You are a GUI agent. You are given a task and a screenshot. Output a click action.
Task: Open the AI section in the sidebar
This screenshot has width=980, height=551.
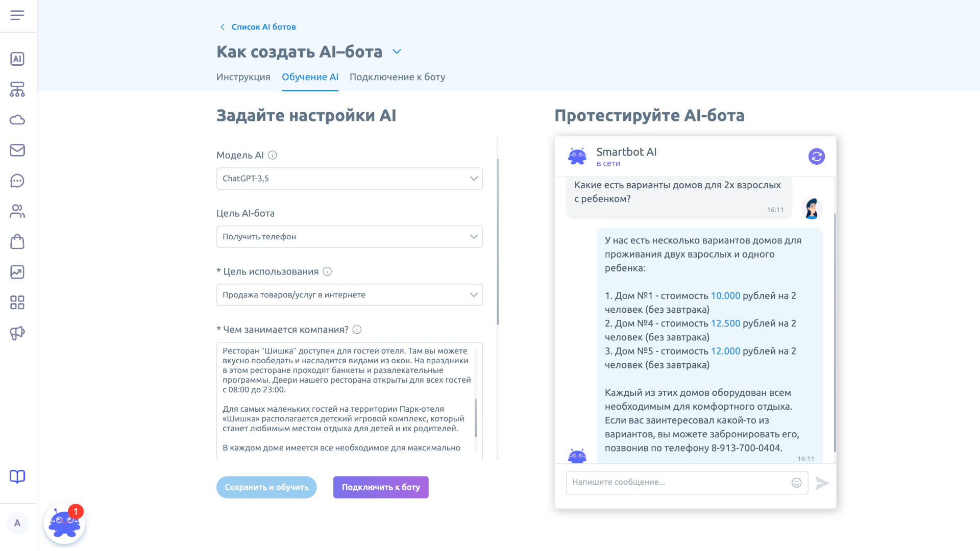tap(17, 59)
